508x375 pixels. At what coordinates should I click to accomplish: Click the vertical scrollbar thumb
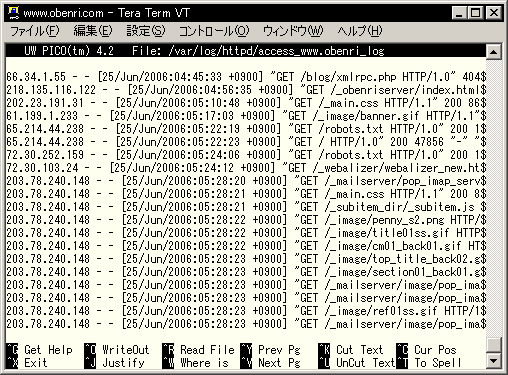pos(493,345)
